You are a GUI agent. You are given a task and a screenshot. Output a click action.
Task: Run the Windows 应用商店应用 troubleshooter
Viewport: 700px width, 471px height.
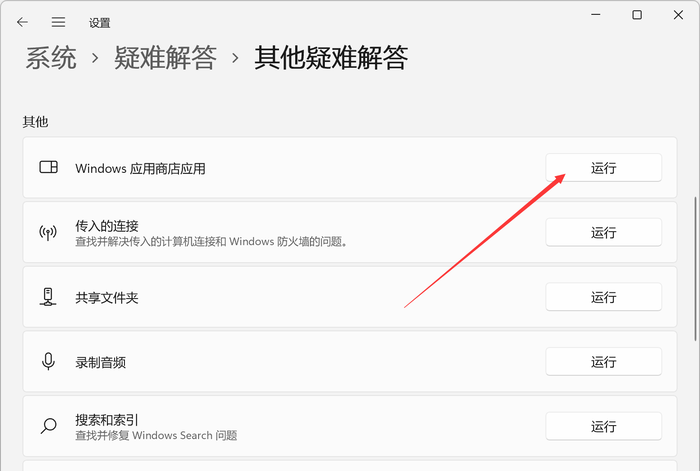pos(603,168)
